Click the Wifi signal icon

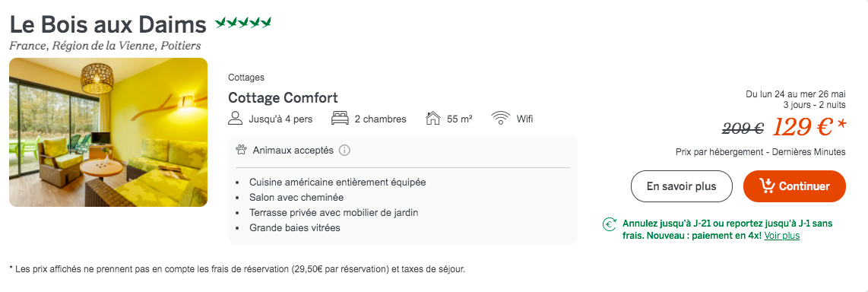(500, 119)
